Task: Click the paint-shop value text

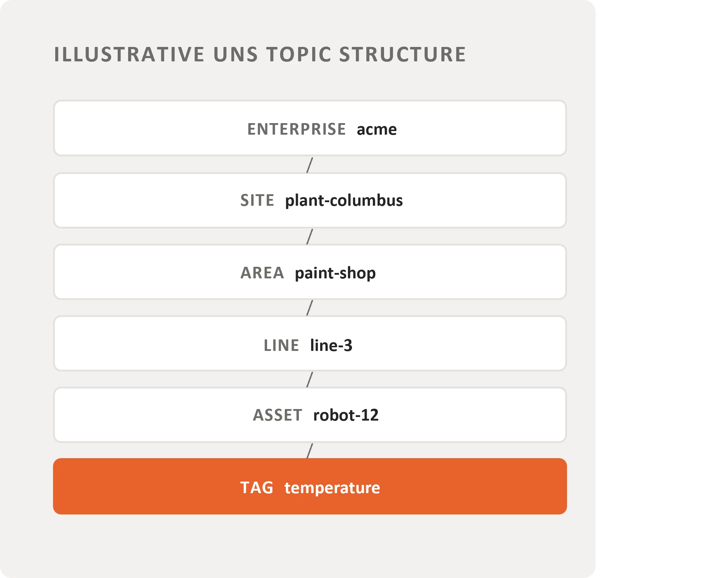Action: [x=335, y=273]
